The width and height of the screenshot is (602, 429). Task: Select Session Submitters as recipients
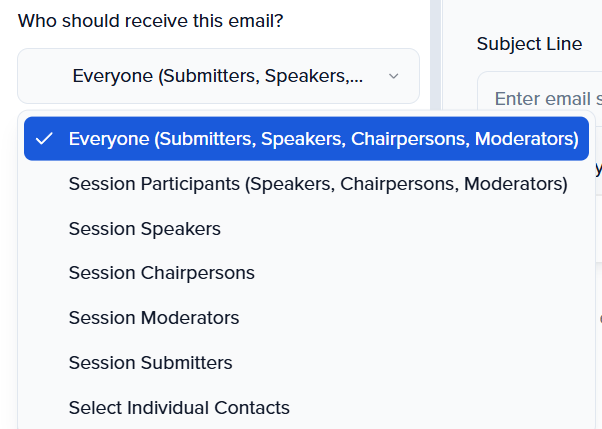pos(150,363)
